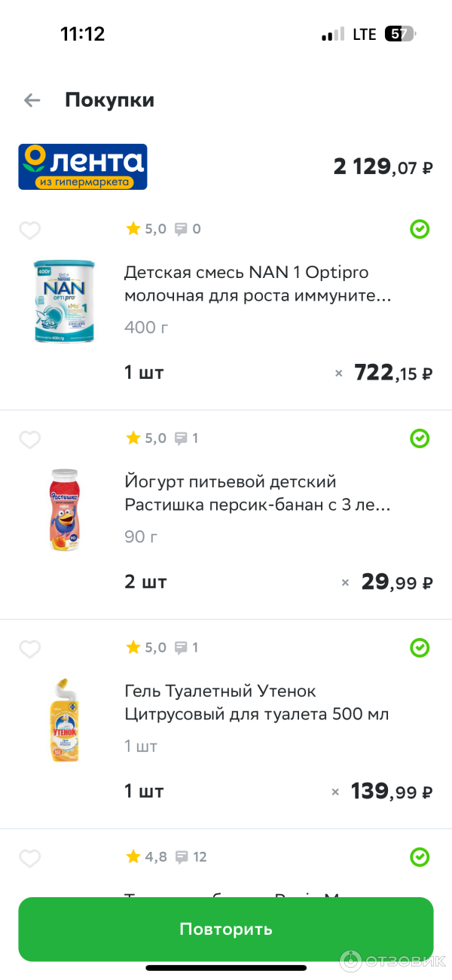The image size is (452, 980).
Task: Add Rastishka yogurt to favorites
Action: (29, 440)
